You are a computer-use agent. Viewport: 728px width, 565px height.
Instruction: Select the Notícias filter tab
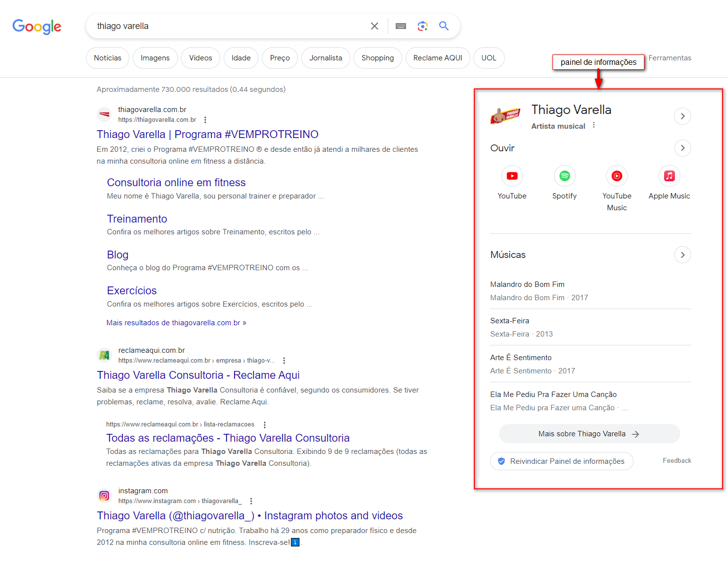pyautogui.click(x=108, y=58)
